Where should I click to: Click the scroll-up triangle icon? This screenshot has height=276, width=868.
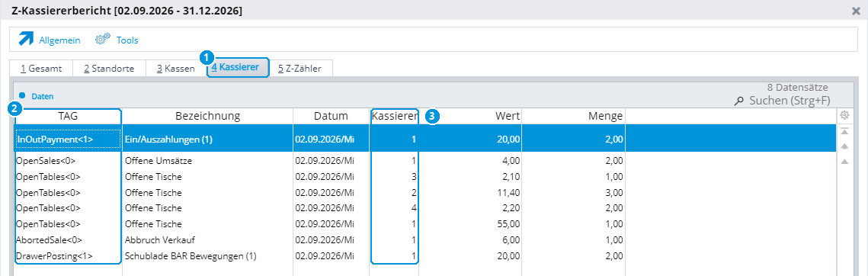point(844,162)
